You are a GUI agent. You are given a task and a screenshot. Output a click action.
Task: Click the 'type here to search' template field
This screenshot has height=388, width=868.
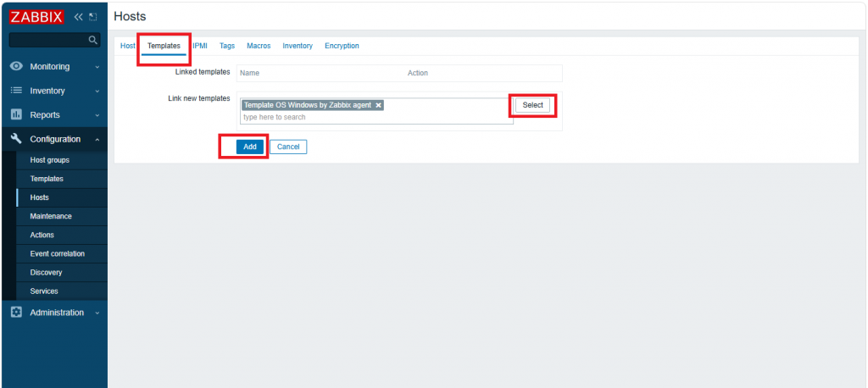coord(376,118)
